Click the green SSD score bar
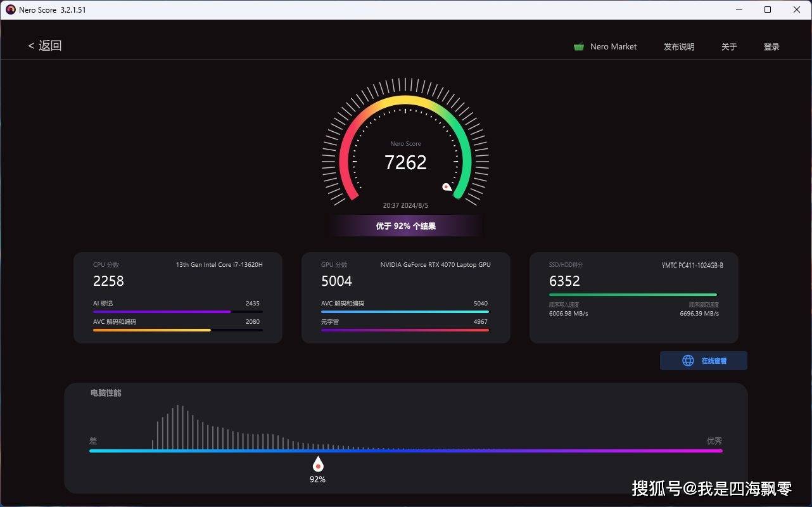812x507 pixels. coord(633,295)
